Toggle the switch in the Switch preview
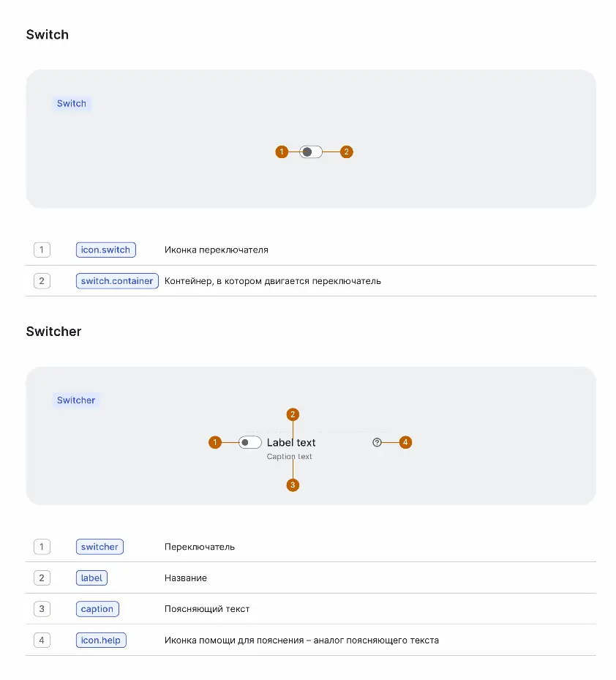616x680 pixels. pyautogui.click(x=311, y=152)
